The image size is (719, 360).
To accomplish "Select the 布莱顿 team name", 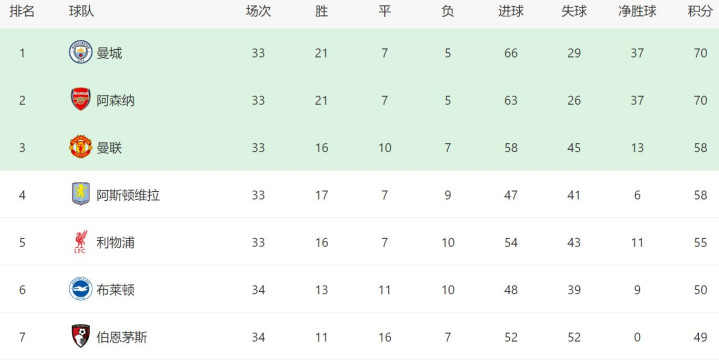I will click(115, 290).
